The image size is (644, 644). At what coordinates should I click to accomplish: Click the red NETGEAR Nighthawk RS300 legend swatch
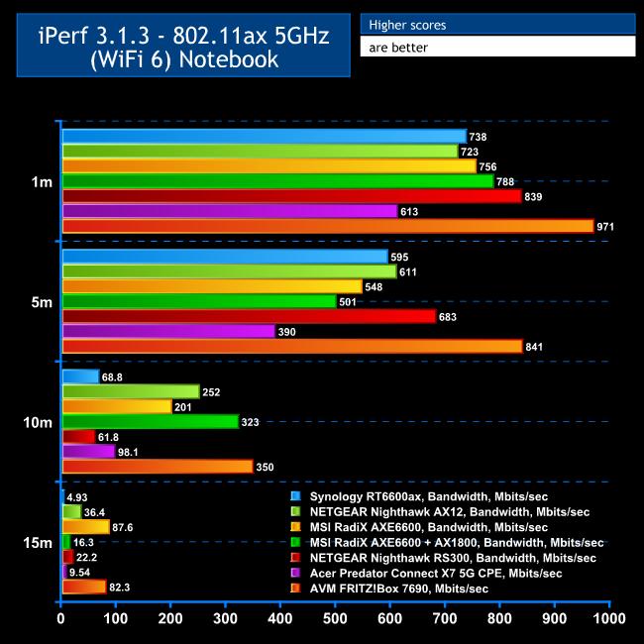click(x=295, y=558)
